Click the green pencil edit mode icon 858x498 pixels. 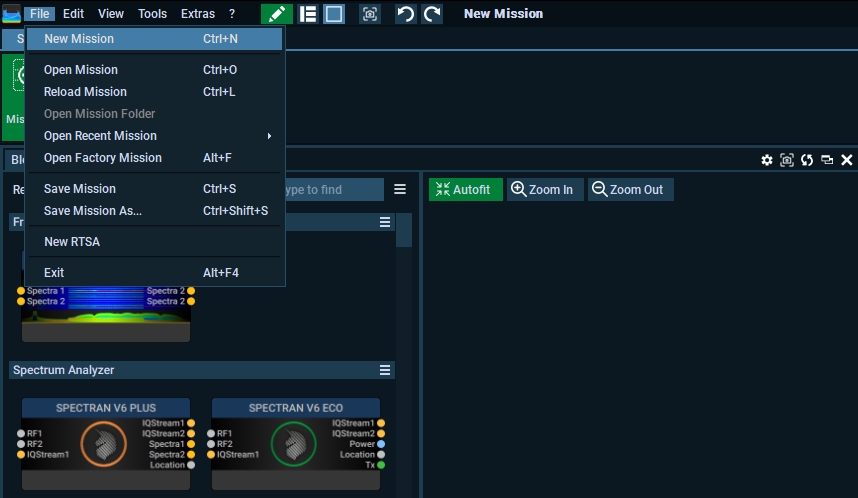click(x=277, y=14)
